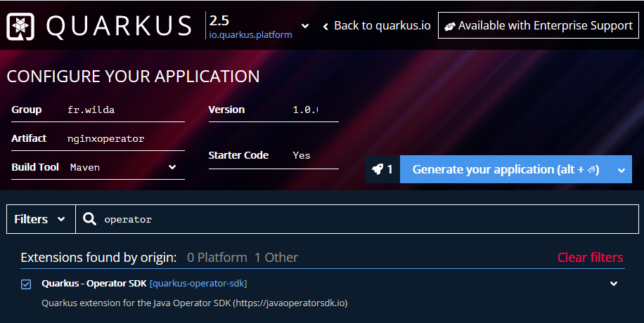Click the CONFIGURE YOUR APPLICATION heading

tap(133, 77)
